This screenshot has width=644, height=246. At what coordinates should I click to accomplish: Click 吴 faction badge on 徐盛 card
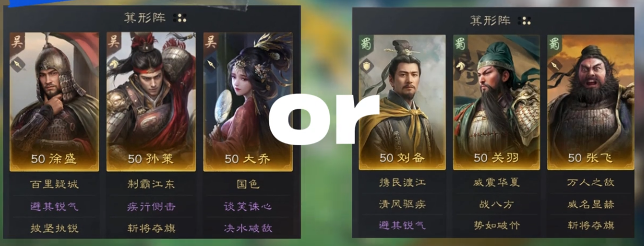click(x=17, y=41)
